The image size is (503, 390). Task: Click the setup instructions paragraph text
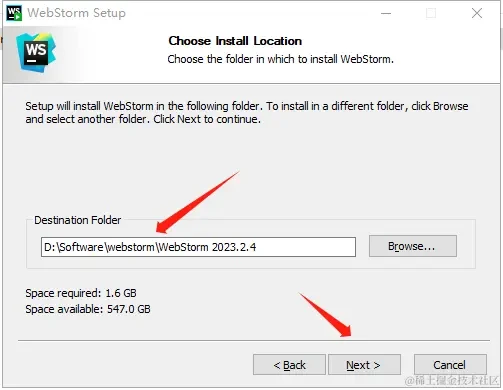point(247,113)
